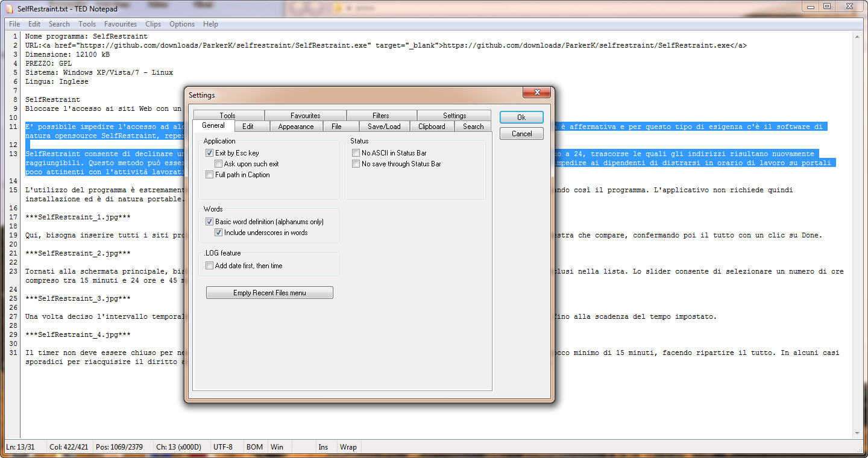Toggle Include underscores in words
868x458 pixels.
click(x=219, y=233)
